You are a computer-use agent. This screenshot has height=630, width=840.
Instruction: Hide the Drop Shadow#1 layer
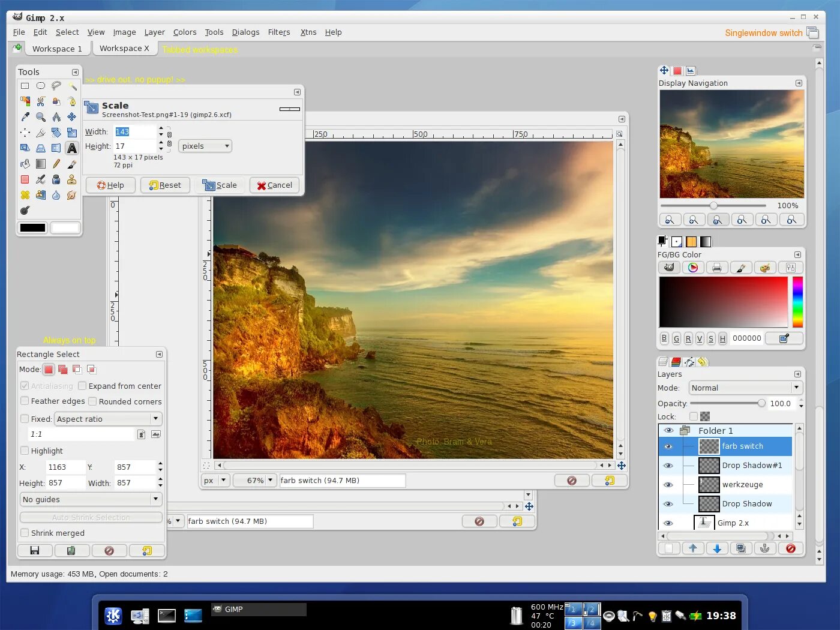click(x=668, y=465)
